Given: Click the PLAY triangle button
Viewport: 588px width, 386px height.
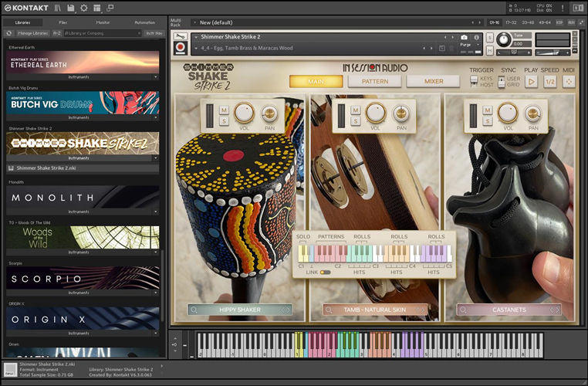Looking at the screenshot, I should click(x=531, y=81).
